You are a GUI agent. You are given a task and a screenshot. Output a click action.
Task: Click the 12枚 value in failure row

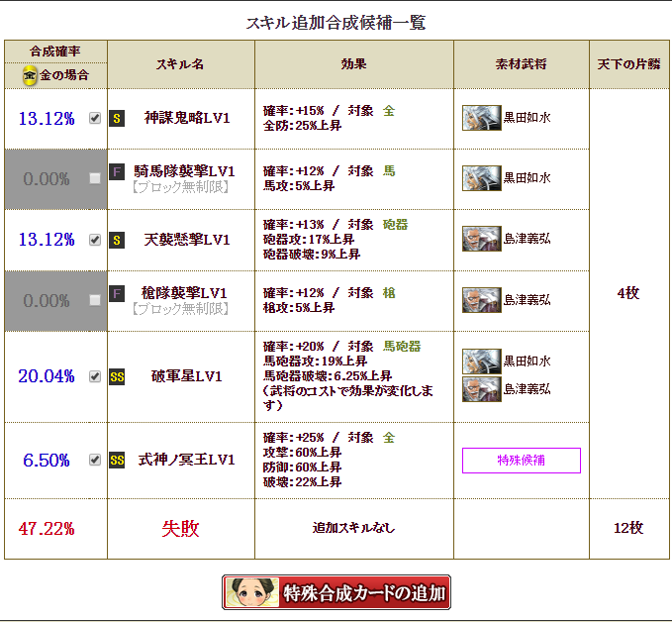(628, 528)
